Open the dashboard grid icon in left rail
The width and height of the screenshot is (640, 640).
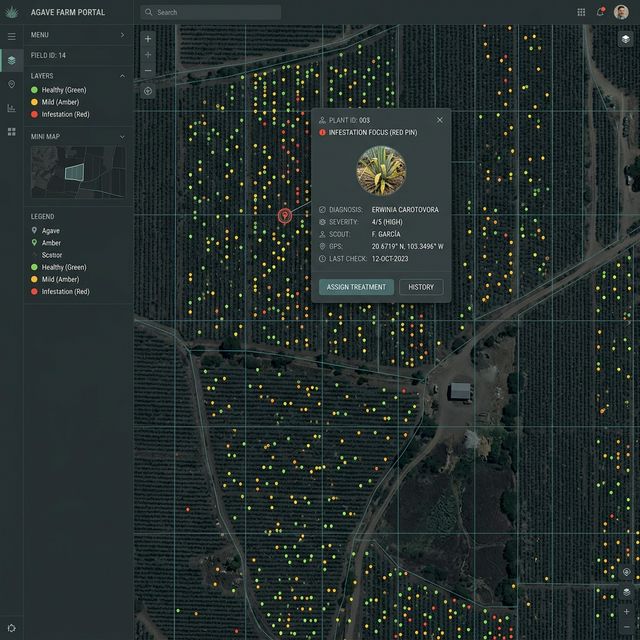(x=11, y=131)
